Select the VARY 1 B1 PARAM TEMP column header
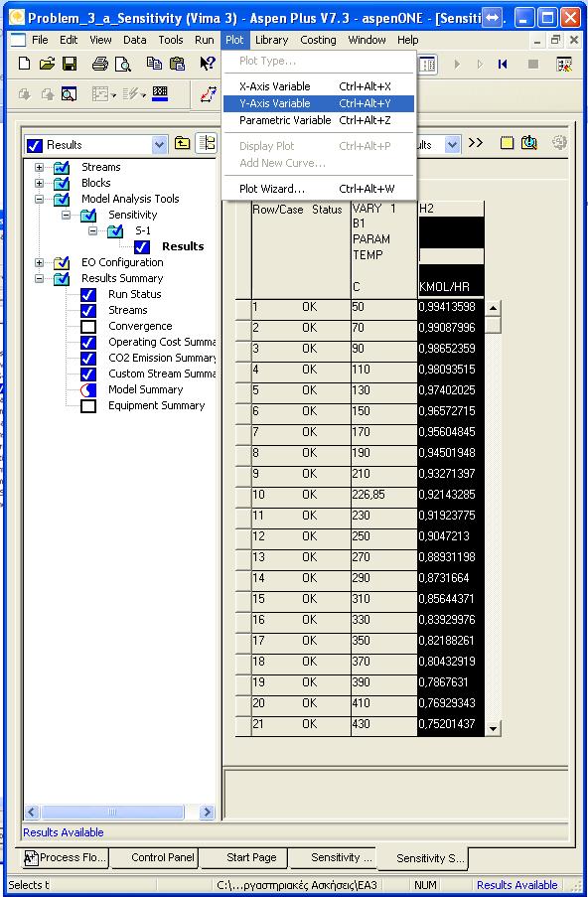Screen dimensions: 588x897 click(383, 247)
